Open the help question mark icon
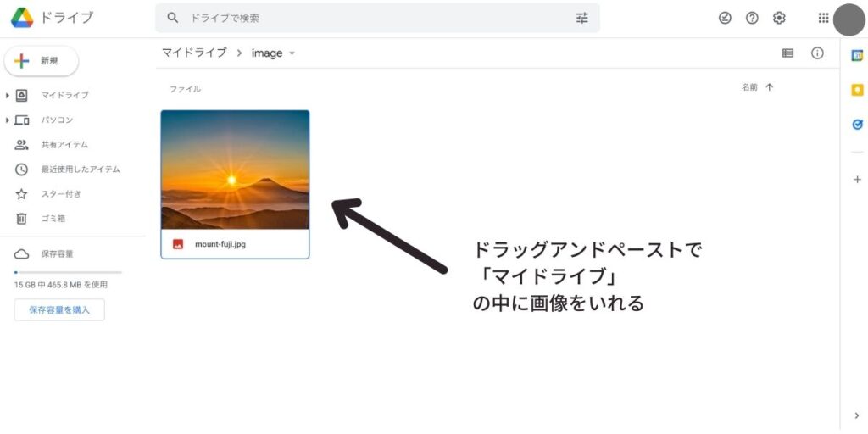 click(752, 18)
